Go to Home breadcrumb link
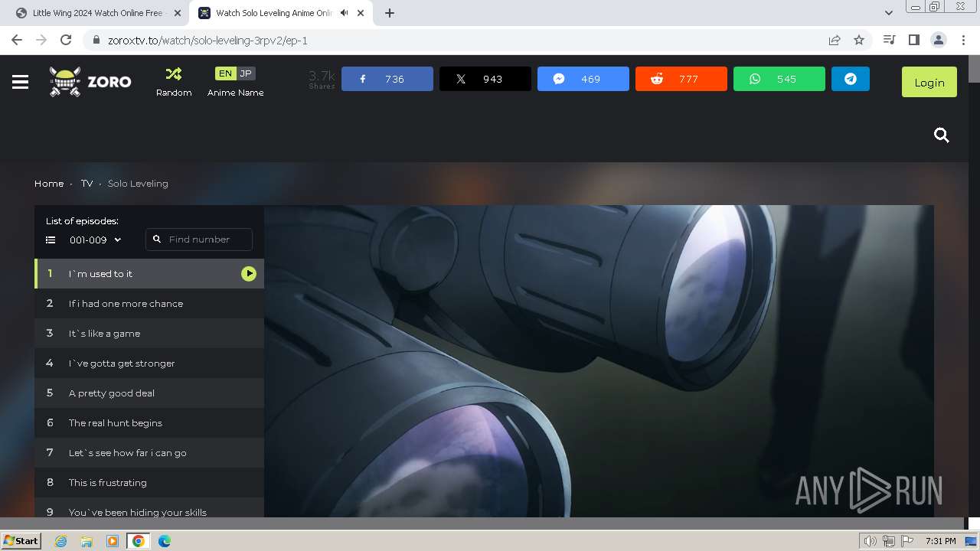The height and width of the screenshot is (551, 980). pos(49,184)
